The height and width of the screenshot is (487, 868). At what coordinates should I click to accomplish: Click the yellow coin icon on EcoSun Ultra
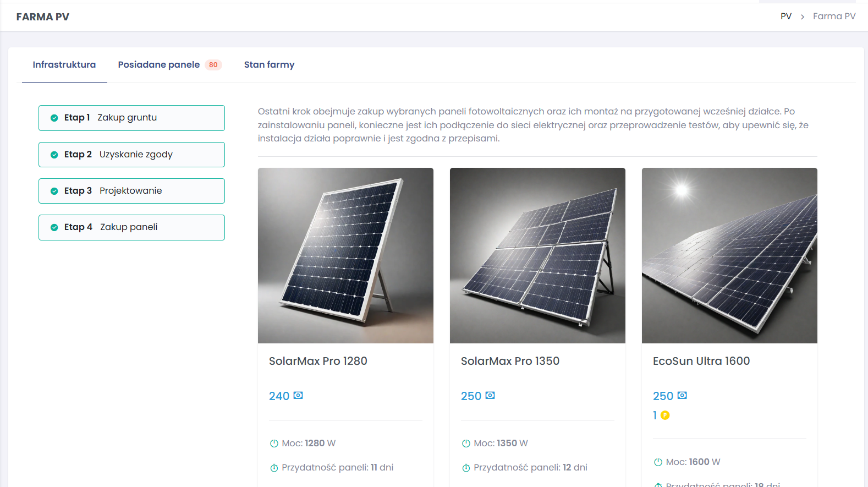point(665,415)
